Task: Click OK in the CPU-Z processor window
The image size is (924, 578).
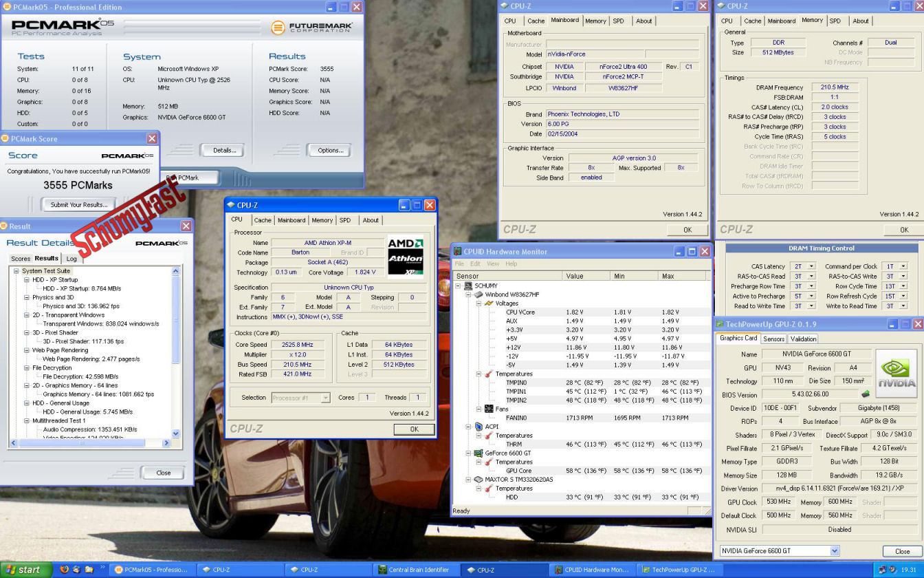Action: (414, 429)
